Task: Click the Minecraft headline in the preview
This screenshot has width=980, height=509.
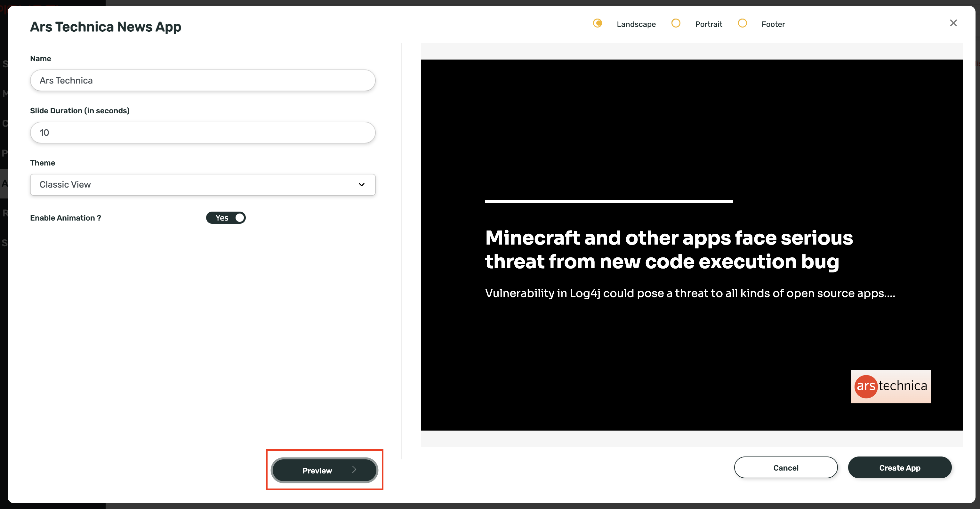Action: click(669, 250)
